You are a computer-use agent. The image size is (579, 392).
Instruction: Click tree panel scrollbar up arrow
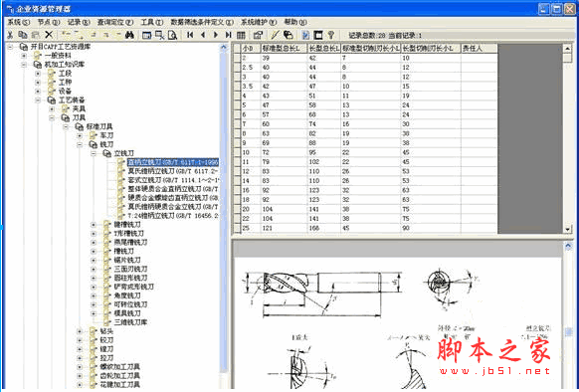pos(224,48)
